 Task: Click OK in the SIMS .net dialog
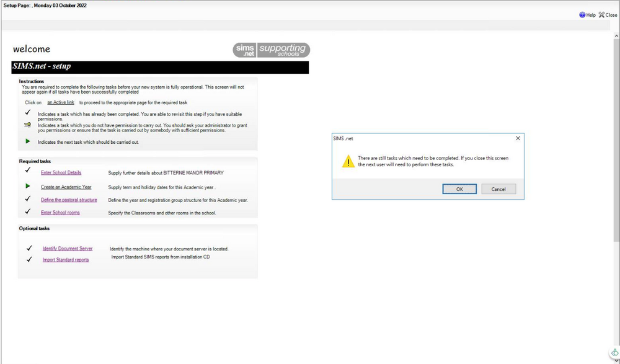[459, 189]
